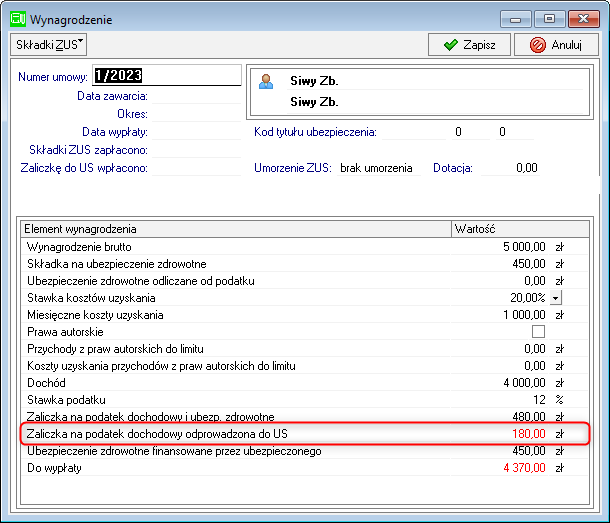Click the 1 000,00 miesięczne koszty value
The width and height of the screenshot is (610, 523).
[524, 315]
